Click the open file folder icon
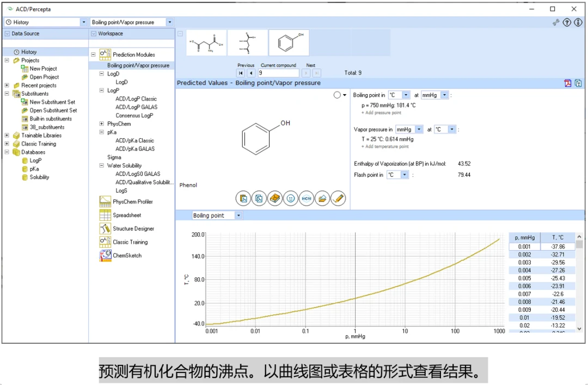Screen dimensions: 588x385 322,198
